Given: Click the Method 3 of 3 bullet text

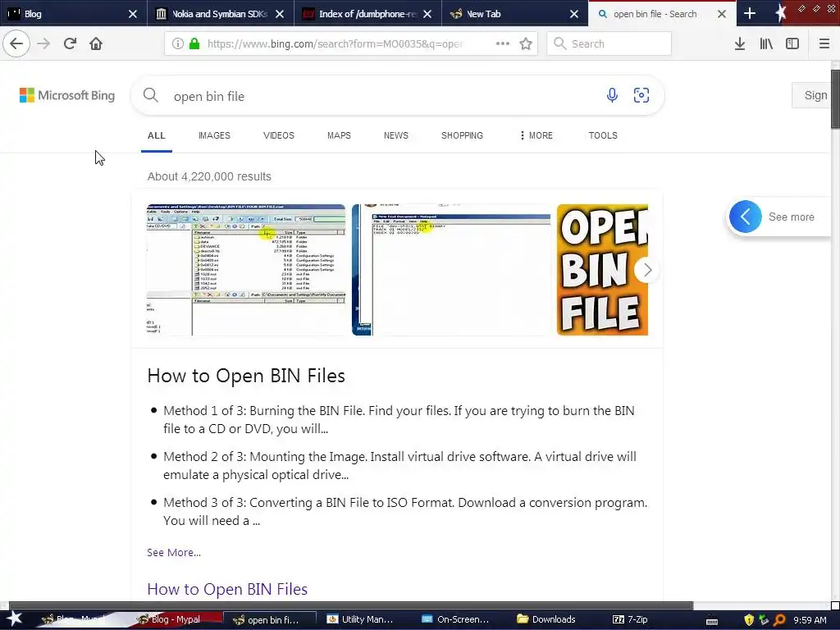Looking at the screenshot, I should [405, 511].
